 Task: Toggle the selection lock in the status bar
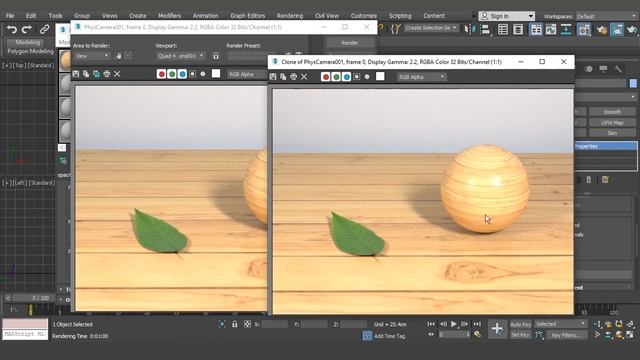(235, 324)
